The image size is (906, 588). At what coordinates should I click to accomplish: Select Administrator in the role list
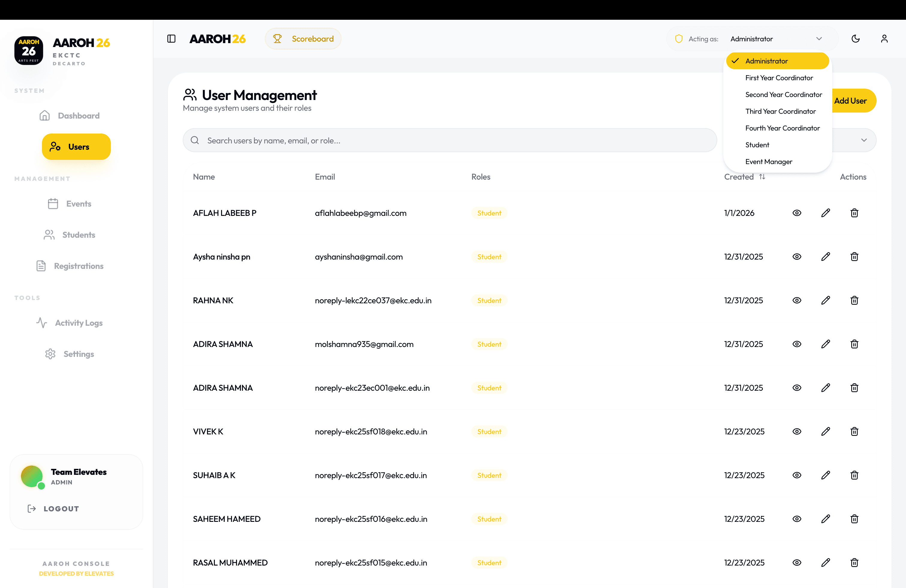click(777, 61)
